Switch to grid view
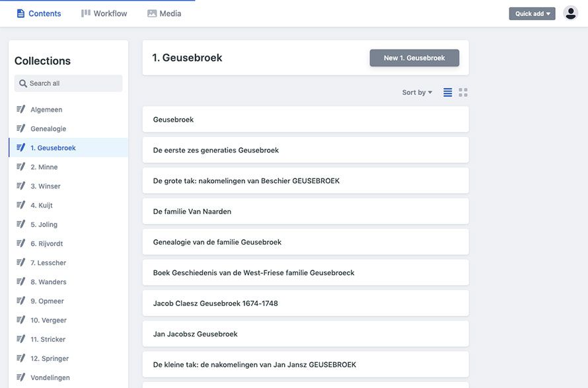588x388 pixels. [463, 93]
